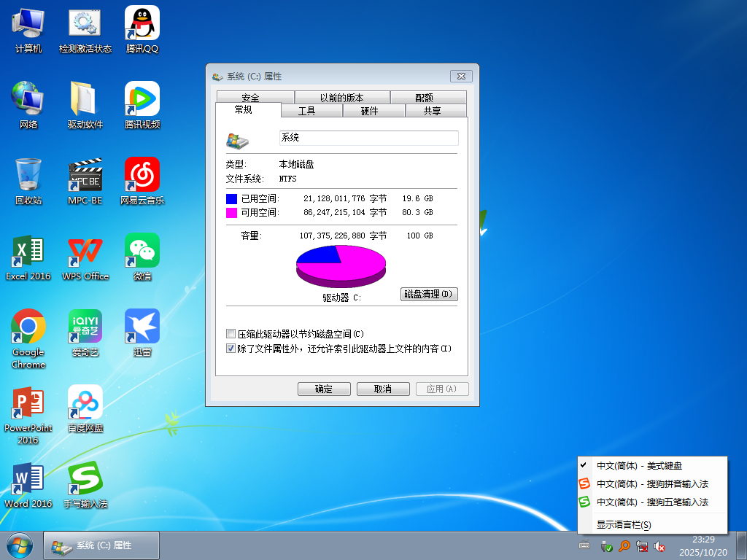Click the 磁盘清理 button

click(x=430, y=294)
